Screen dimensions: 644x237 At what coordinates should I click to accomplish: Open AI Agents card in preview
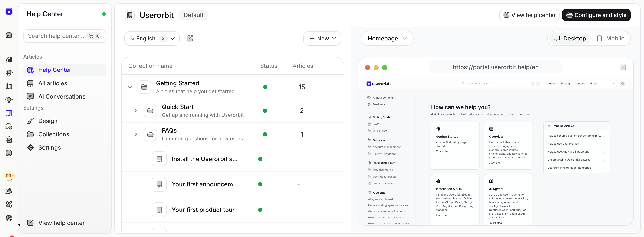508,200
